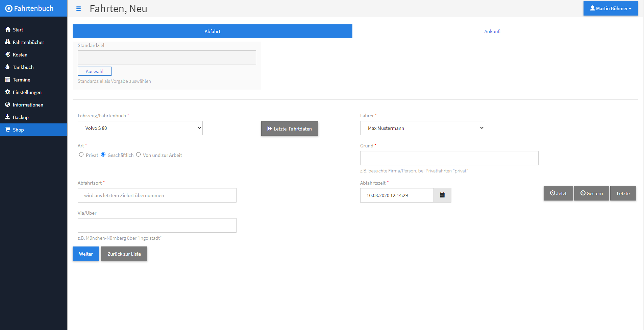Click the Fahrtenbuch logo icon
The image size is (644, 330).
coord(9,8)
